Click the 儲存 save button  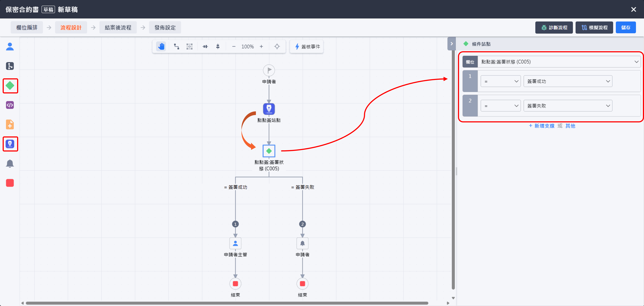(625, 28)
